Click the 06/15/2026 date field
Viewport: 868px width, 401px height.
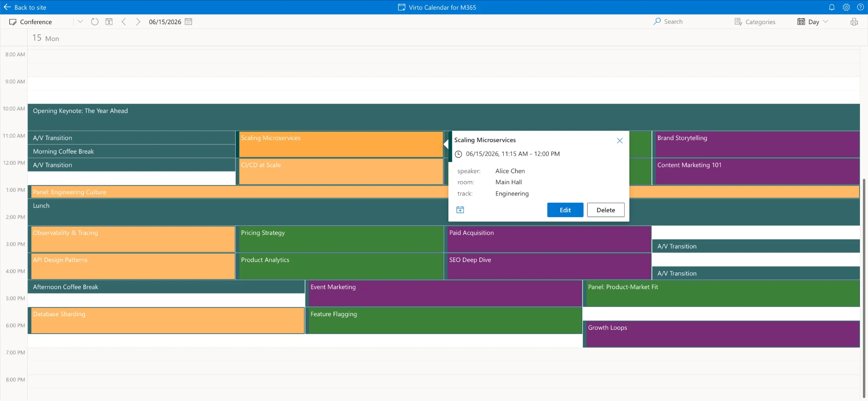click(165, 22)
